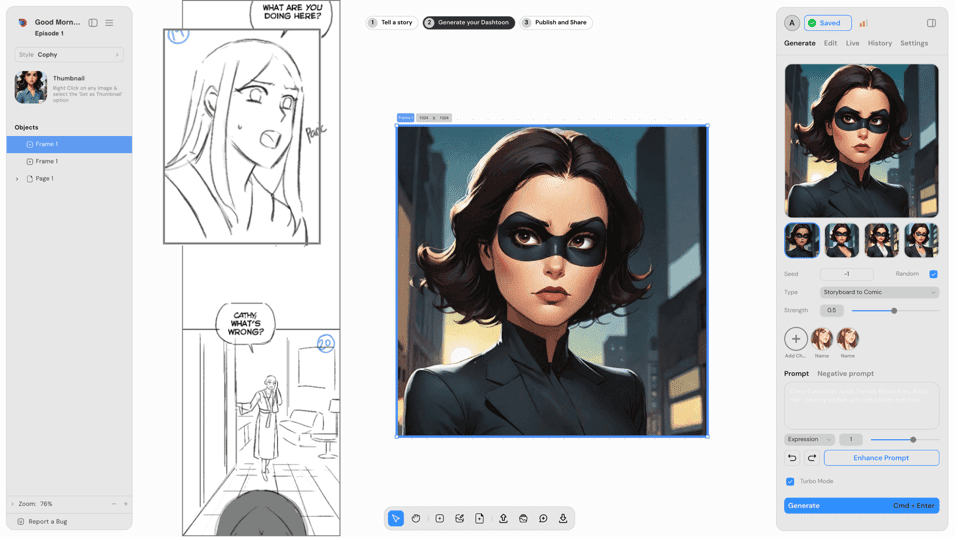Switch to the History tab
Viewport: 960px width, 540px height.
click(x=879, y=43)
